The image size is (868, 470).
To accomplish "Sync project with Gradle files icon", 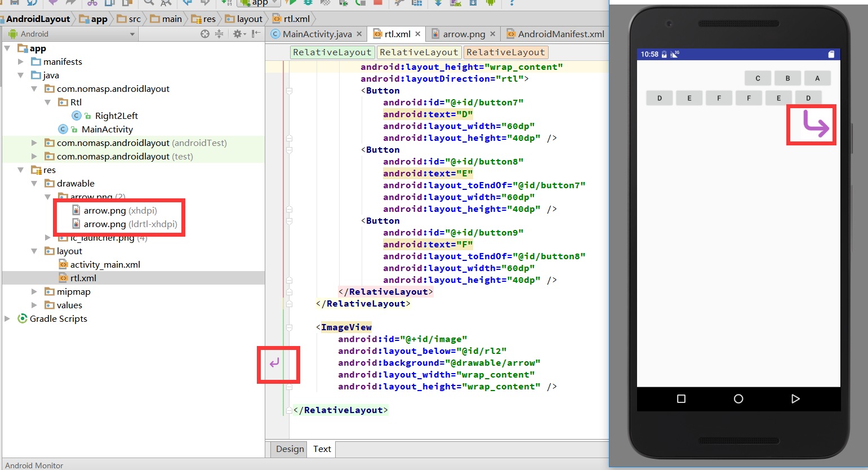I will click(438, 4).
